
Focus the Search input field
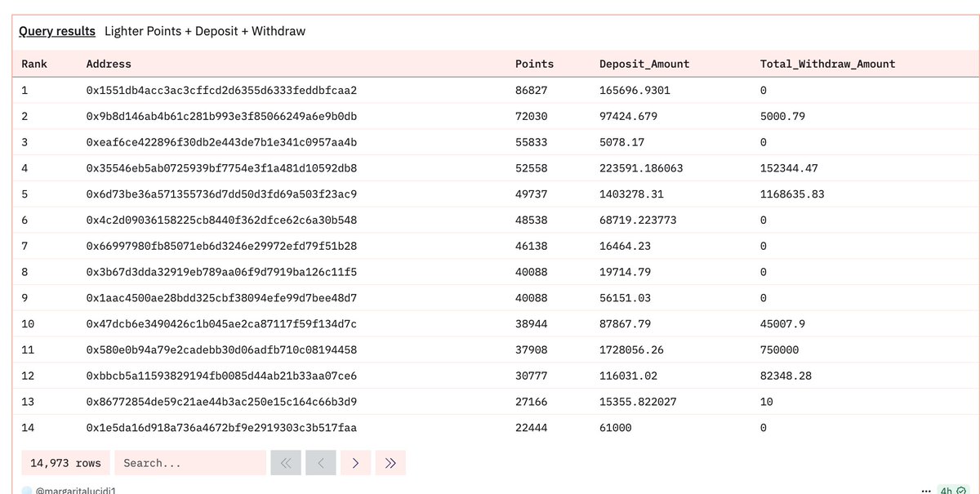point(189,463)
